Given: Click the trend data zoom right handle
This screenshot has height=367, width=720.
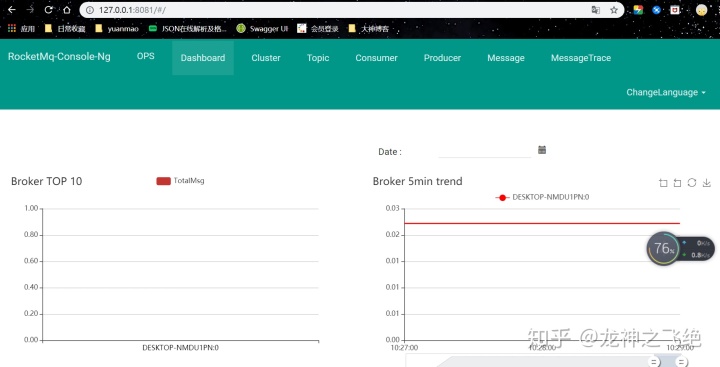Looking at the screenshot, I should pos(681,362).
